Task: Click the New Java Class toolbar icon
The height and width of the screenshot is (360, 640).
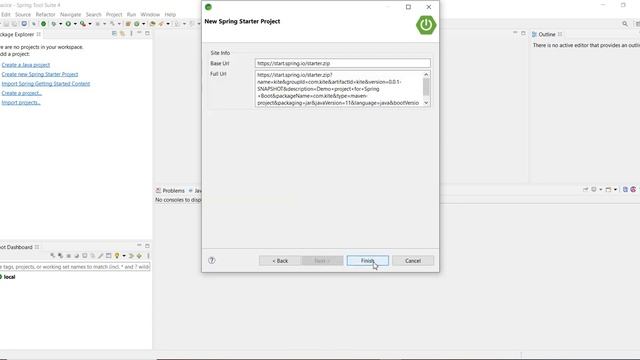Action: click(x=137, y=24)
